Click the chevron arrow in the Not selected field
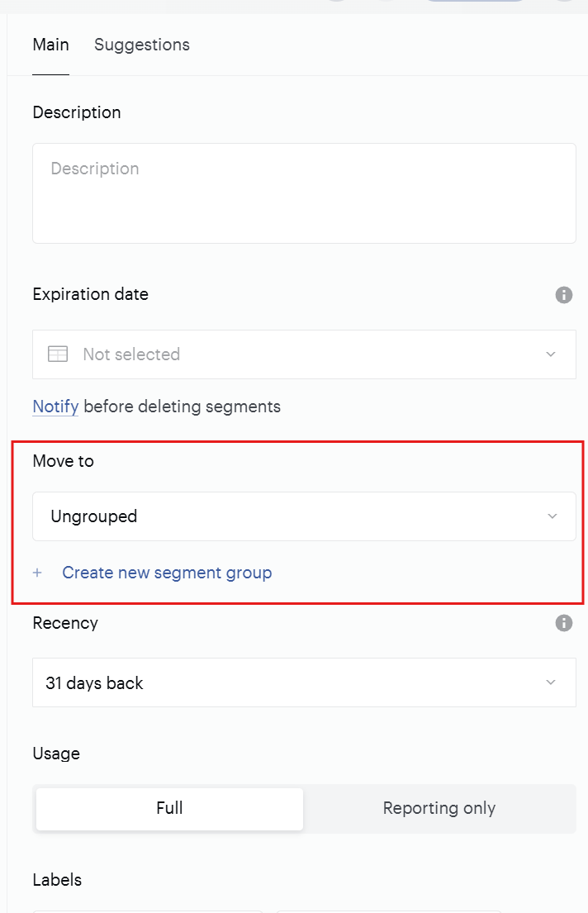Screen dimensions: 588x913 click(551, 354)
